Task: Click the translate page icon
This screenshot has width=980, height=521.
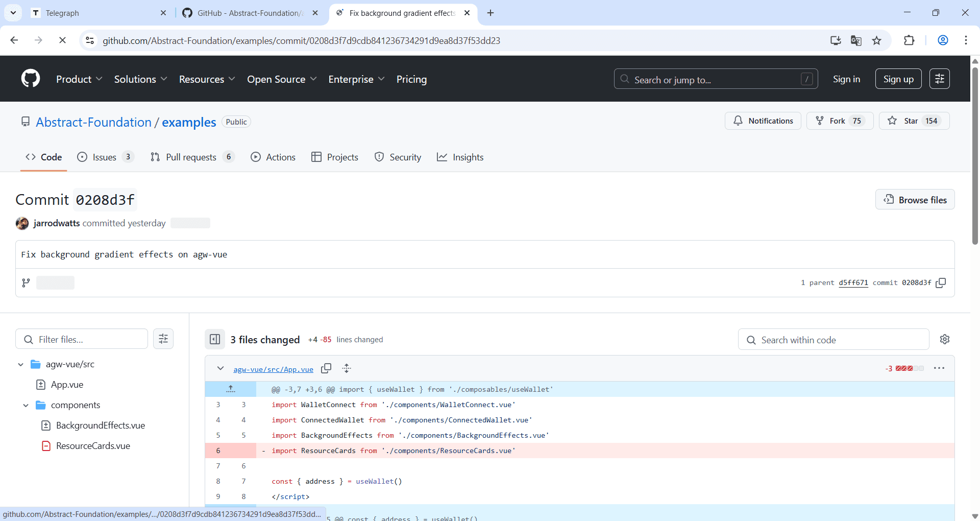Action: click(x=856, y=40)
